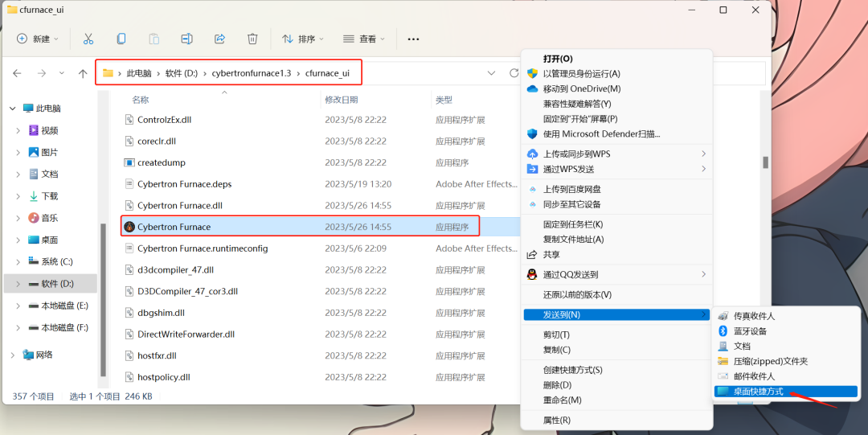
Task: Collapse the 此电脑 tree node
Action: point(13,109)
